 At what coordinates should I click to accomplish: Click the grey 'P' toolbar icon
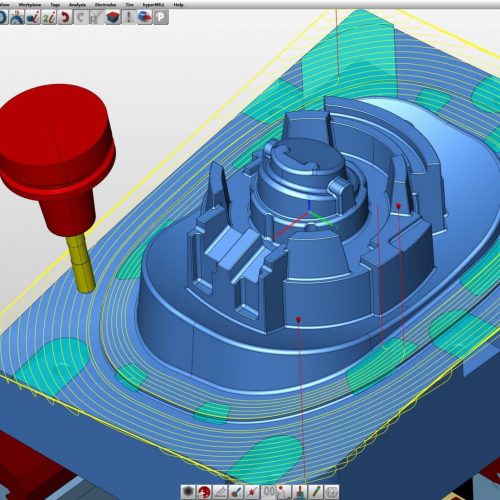pyautogui.click(x=161, y=17)
